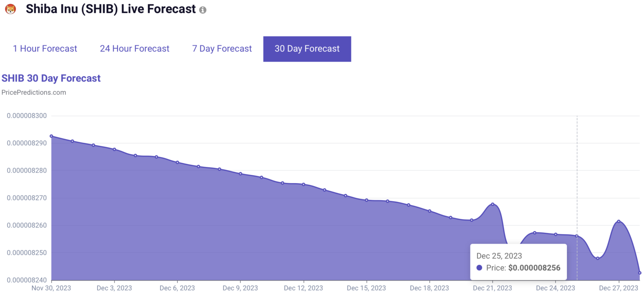Click the local peak dot near Dec 27
Image resolution: width=644 pixels, height=296 pixels.
coord(618,221)
